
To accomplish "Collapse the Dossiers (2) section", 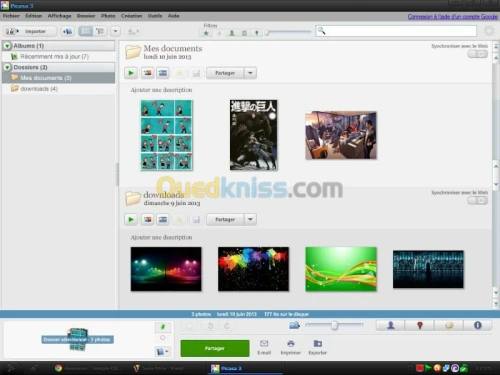I will (7, 67).
